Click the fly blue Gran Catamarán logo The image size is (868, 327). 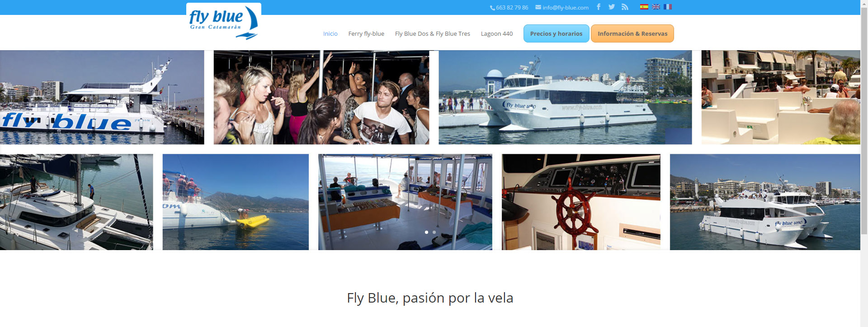pyautogui.click(x=224, y=22)
